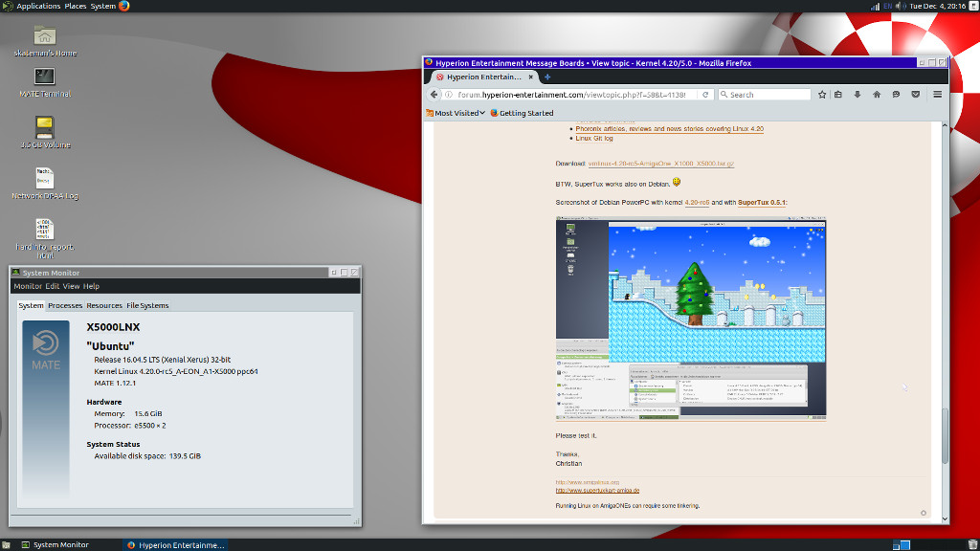Open skateman's Home desktop folder icon
Viewport: 980px width, 551px height.
(x=44, y=36)
